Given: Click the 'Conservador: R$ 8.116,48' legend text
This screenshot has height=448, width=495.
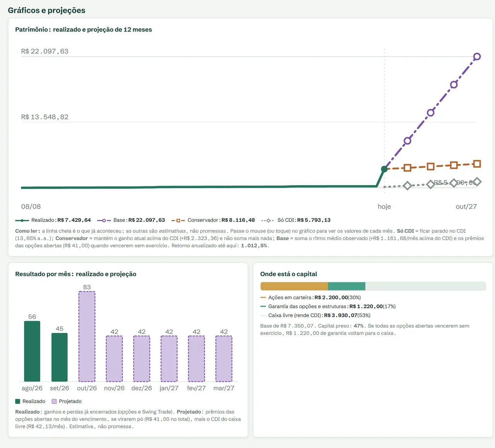Looking at the screenshot, I should point(221,220).
